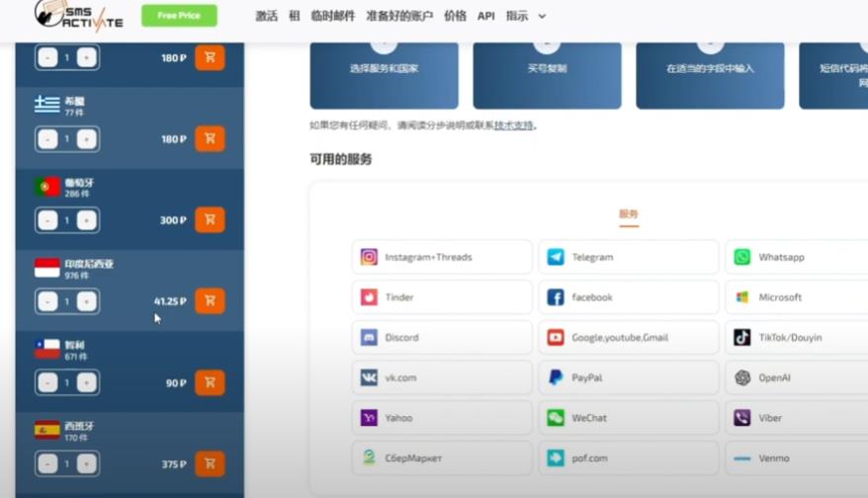Increase quantity for Portugal row

click(86, 220)
